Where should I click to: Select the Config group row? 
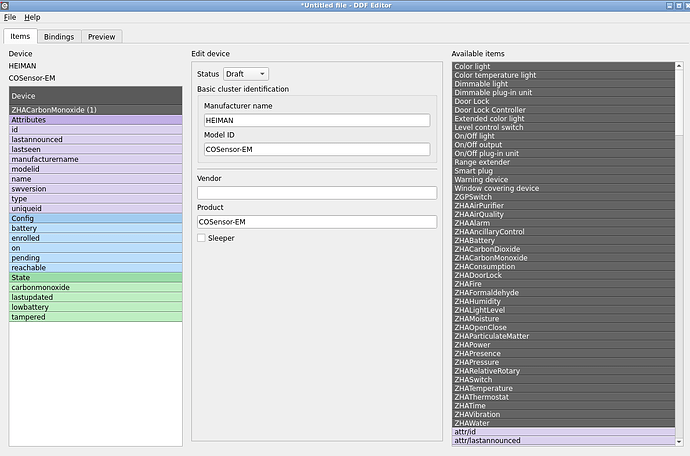95,218
